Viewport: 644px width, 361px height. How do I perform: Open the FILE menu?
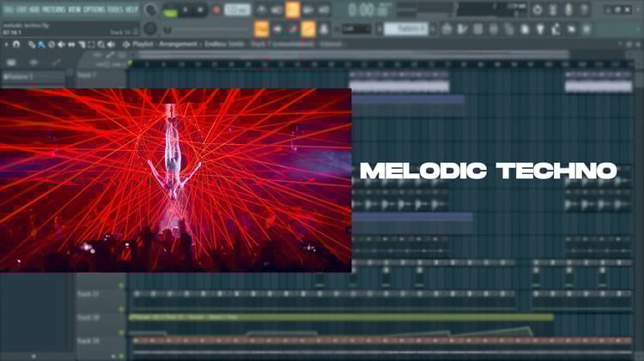point(9,9)
